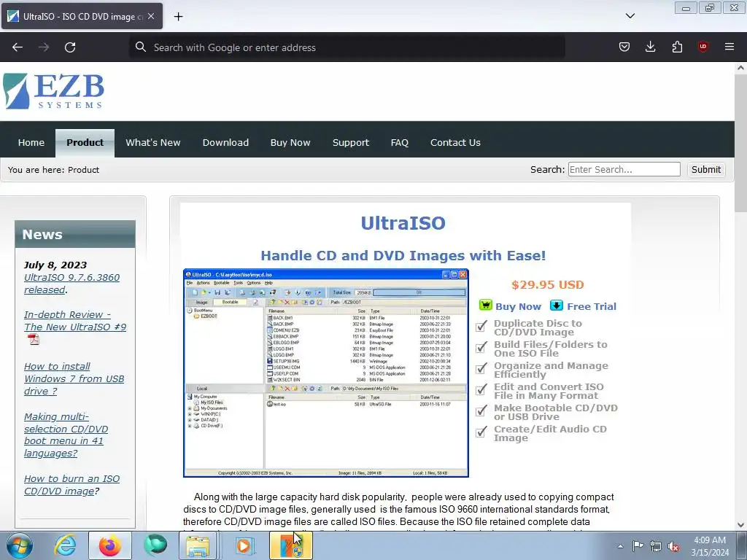The image size is (747, 560).
Task: Open the What's New navigation tab
Action: click(153, 142)
